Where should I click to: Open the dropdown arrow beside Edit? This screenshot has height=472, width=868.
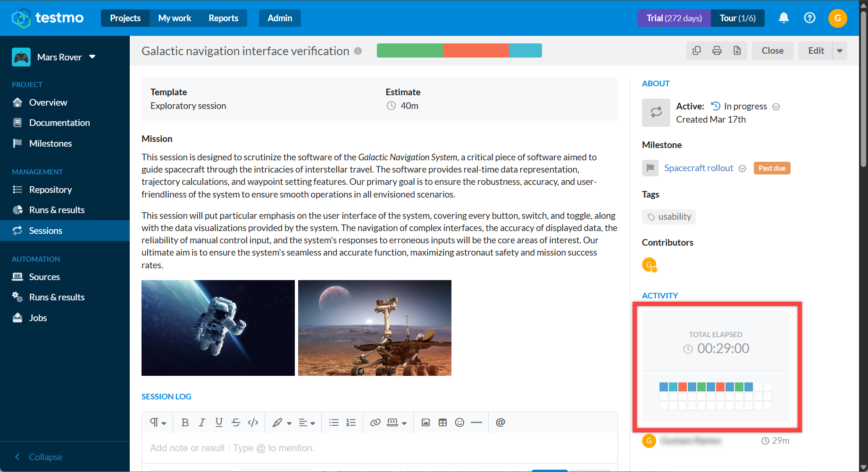click(x=840, y=50)
